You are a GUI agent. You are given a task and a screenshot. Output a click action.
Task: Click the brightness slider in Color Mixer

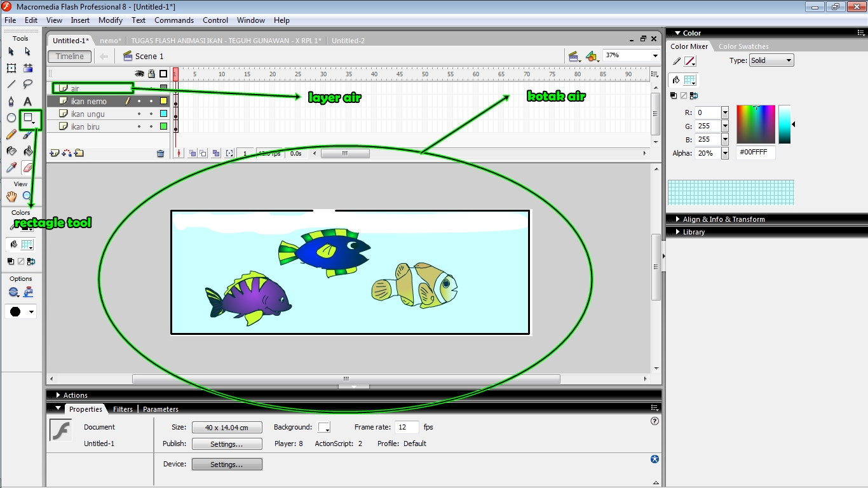[785, 125]
